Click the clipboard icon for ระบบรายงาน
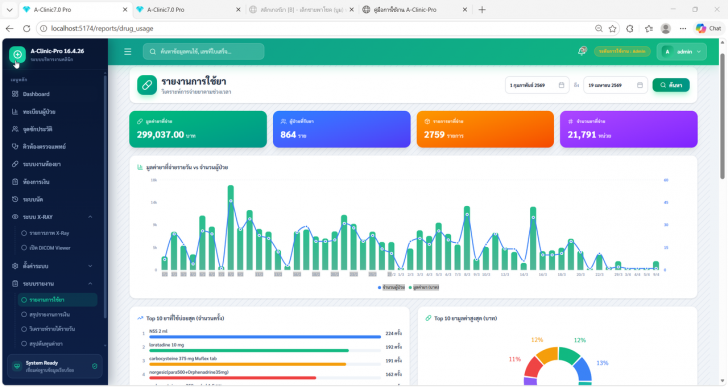The width and height of the screenshot is (728, 387). pyautogui.click(x=15, y=284)
